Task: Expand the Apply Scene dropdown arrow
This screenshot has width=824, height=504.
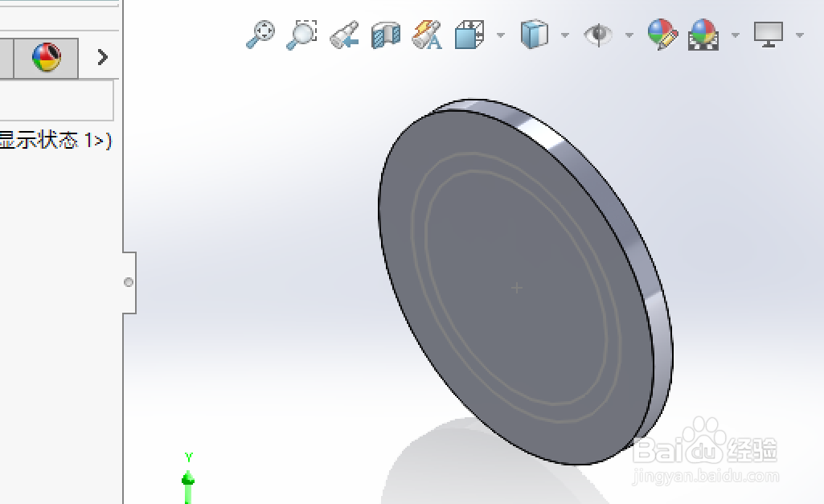Action: point(736,35)
